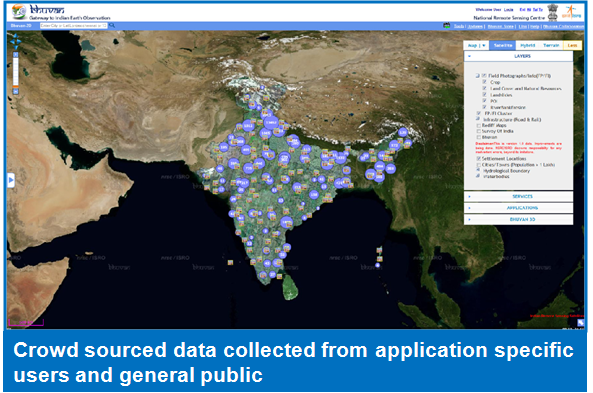Expand the BHUVAN 3D panel

click(x=518, y=219)
